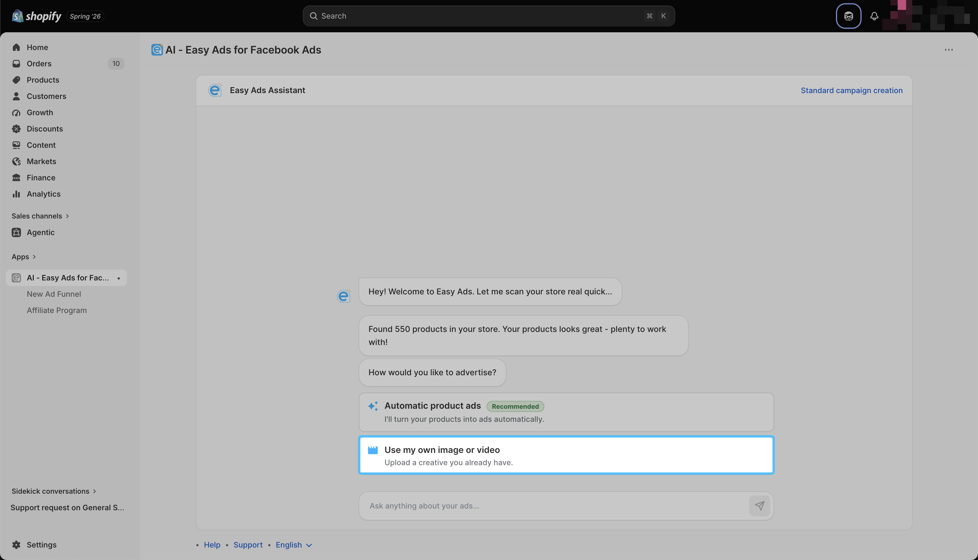Image resolution: width=978 pixels, height=560 pixels.
Task: Expand the Apps section
Action: click(x=24, y=257)
